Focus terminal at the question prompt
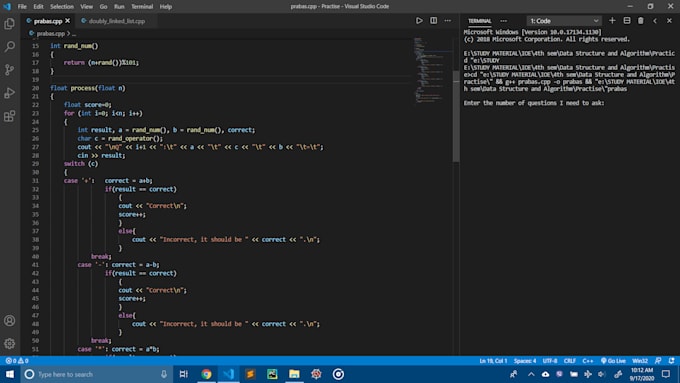The height and width of the screenshot is (383, 680). (x=534, y=103)
